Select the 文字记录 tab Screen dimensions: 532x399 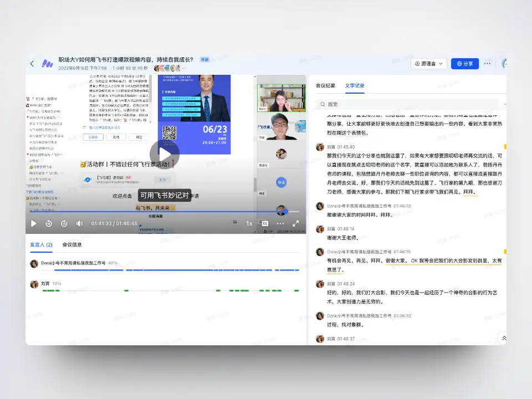coord(355,86)
